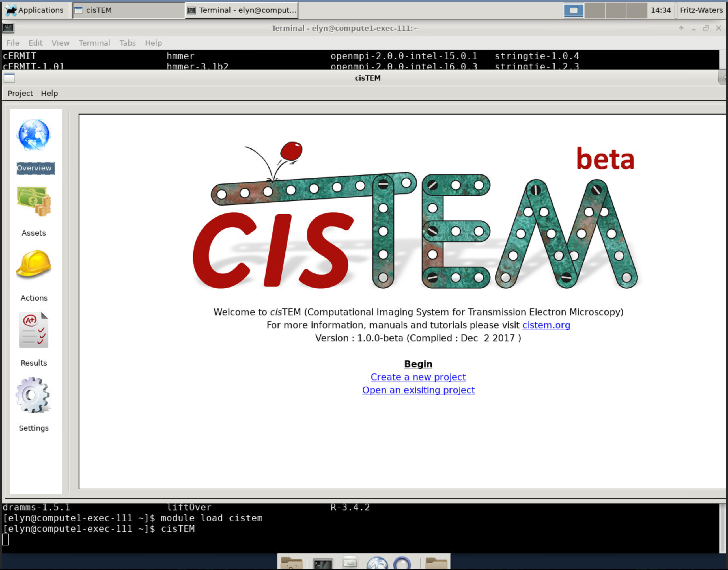Switch to the third workspace
Screen dimensions: 728x570
615,10
